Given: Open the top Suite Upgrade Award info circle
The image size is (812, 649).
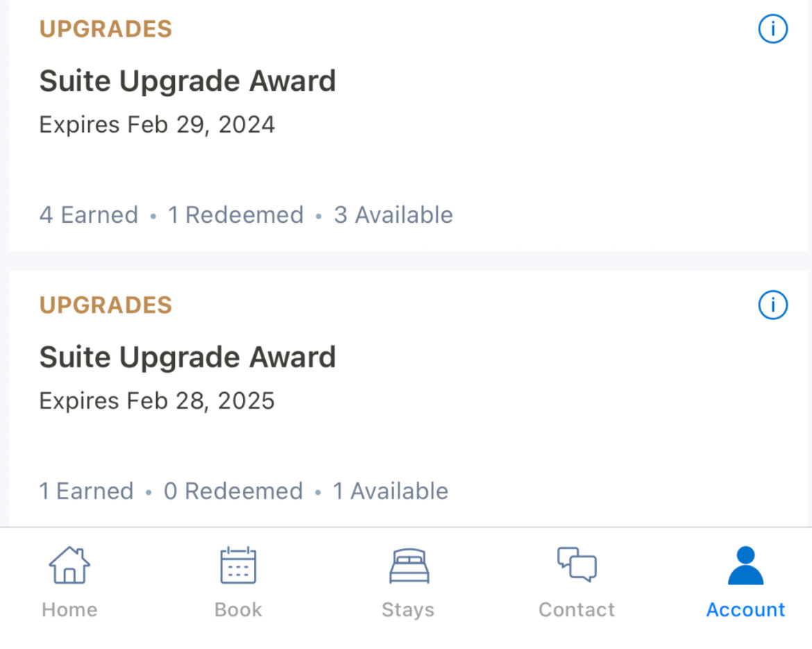Looking at the screenshot, I should point(772,28).
